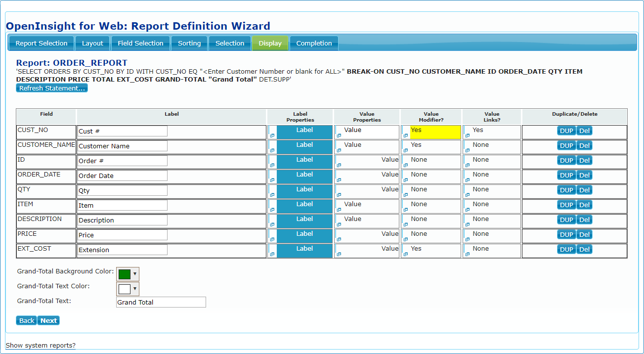Open value modifier popup icon for QTY
The image size is (644, 354).
point(406,195)
